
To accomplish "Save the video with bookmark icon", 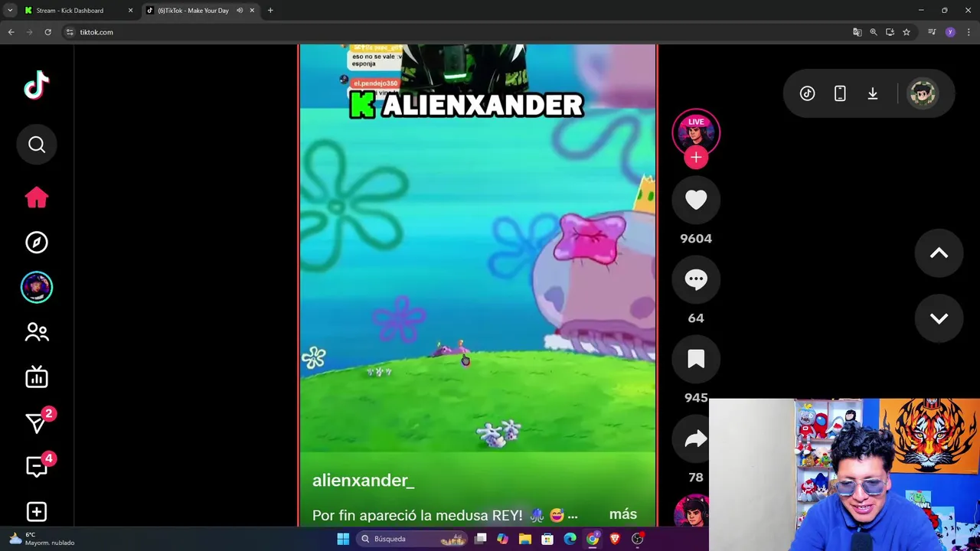I will pyautogui.click(x=696, y=359).
